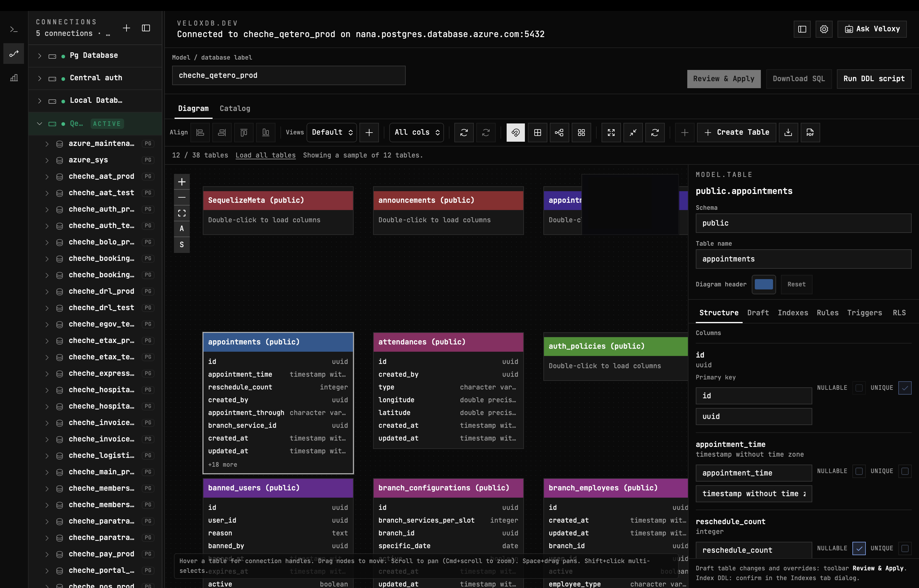The image size is (919, 588).
Task: Collapse the connections sidebar panel
Action: [146, 28]
